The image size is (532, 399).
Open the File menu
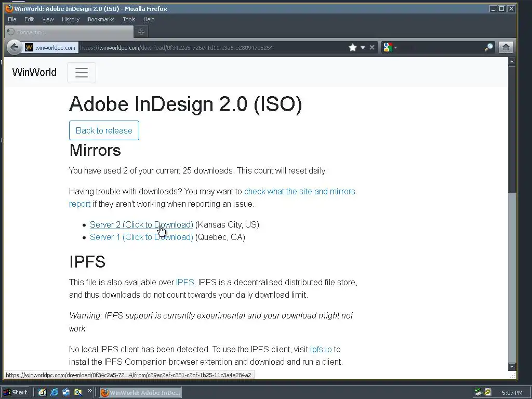(x=12, y=19)
